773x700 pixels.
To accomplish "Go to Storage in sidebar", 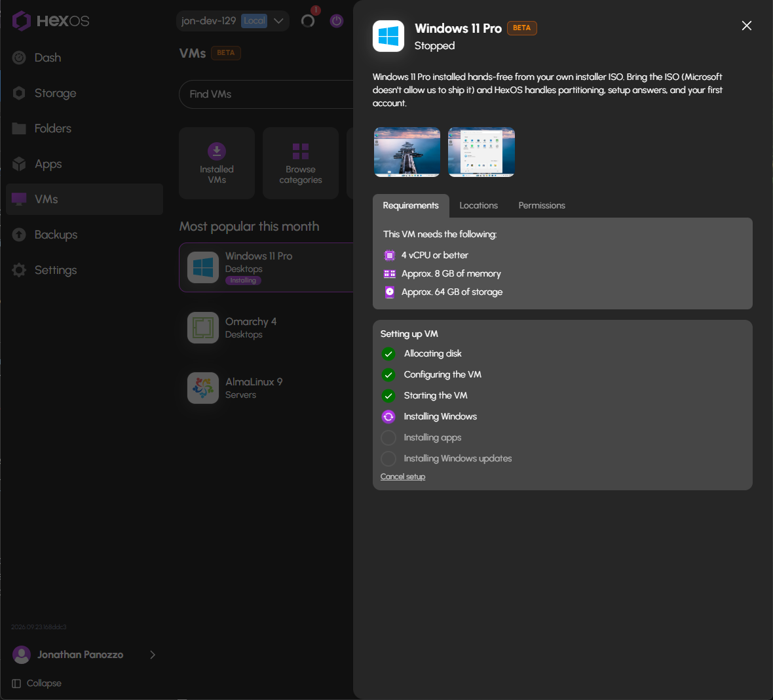I will click(x=85, y=93).
